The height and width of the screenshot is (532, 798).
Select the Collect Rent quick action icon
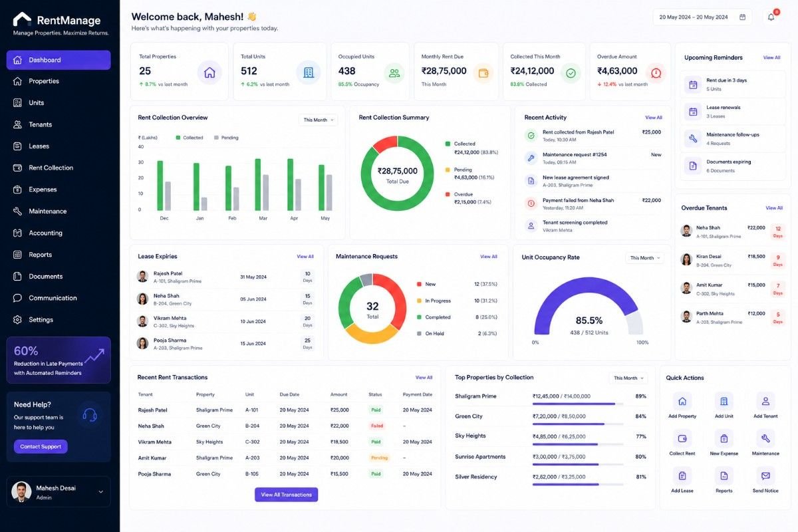(682, 438)
